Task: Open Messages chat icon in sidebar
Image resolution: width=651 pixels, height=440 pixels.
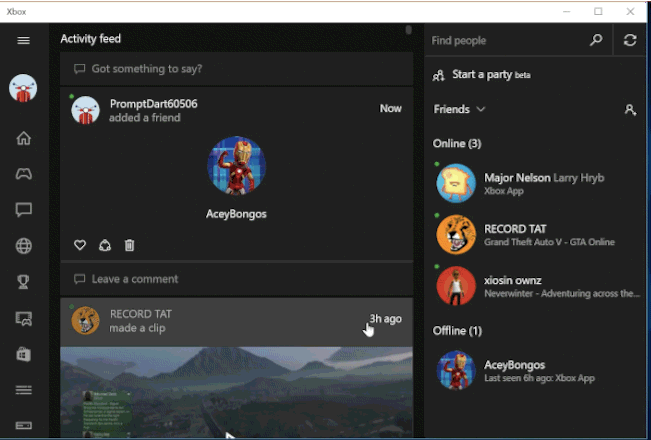Action: click(24, 210)
